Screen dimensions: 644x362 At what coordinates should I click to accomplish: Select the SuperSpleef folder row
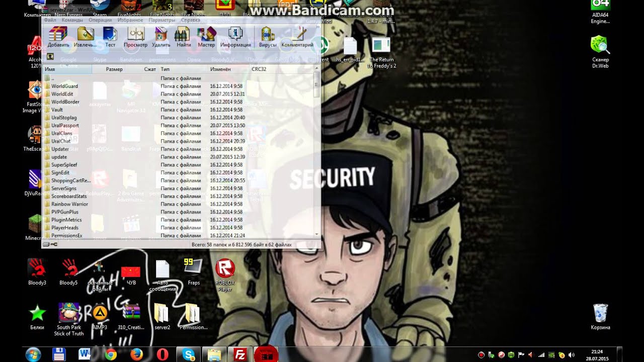178,165
